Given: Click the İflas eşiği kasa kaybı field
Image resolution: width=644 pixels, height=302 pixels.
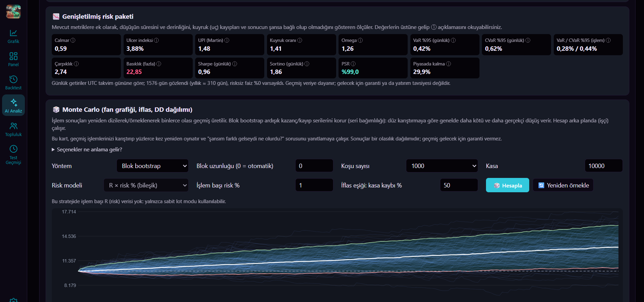Looking at the screenshot, I should click(459, 185).
